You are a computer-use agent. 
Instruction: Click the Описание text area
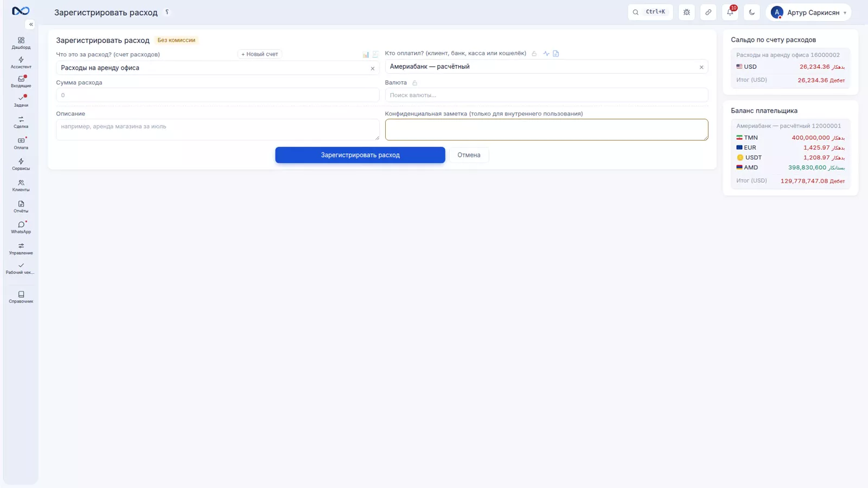coord(218,130)
